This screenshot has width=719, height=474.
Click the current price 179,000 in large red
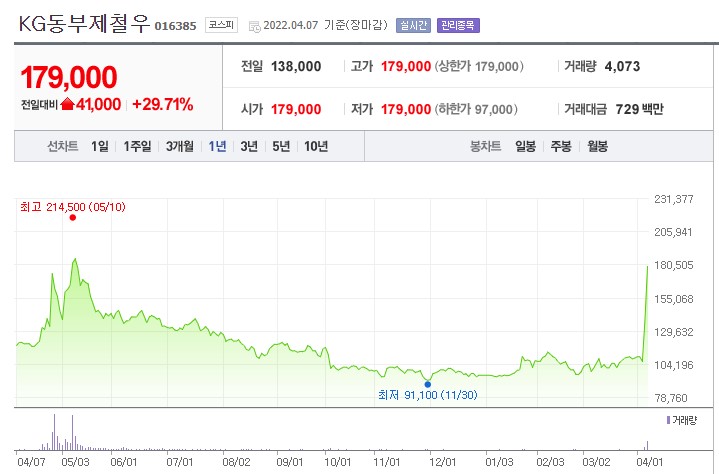pyautogui.click(x=69, y=77)
